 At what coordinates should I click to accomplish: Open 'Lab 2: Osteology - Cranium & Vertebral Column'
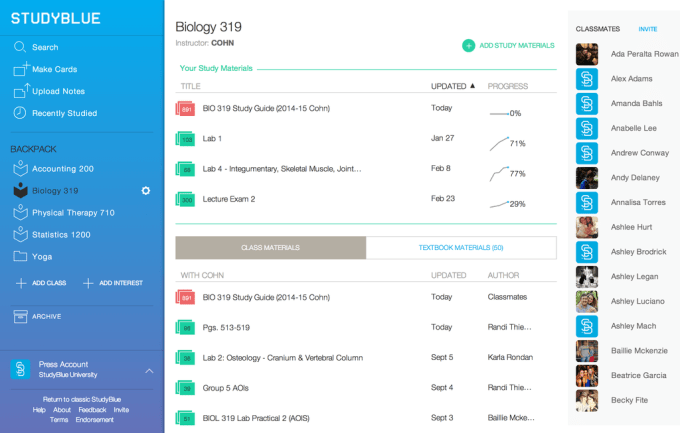pos(283,358)
